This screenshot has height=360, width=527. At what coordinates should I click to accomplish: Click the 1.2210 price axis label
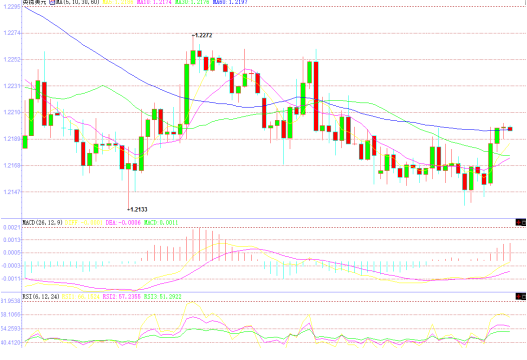click(12, 112)
